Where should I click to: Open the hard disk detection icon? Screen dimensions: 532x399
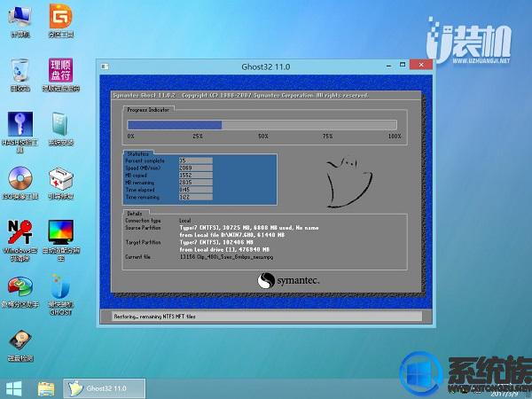point(20,341)
